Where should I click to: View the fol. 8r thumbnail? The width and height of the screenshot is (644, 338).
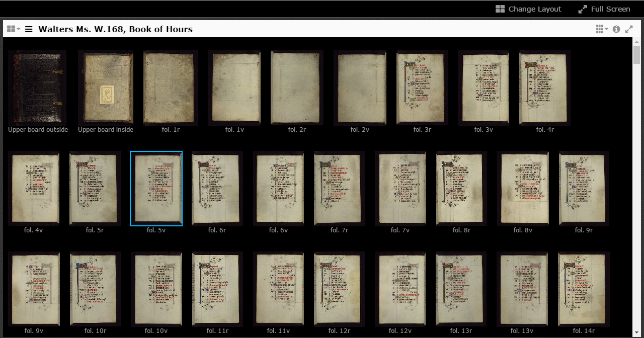click(x=461, y=189)
